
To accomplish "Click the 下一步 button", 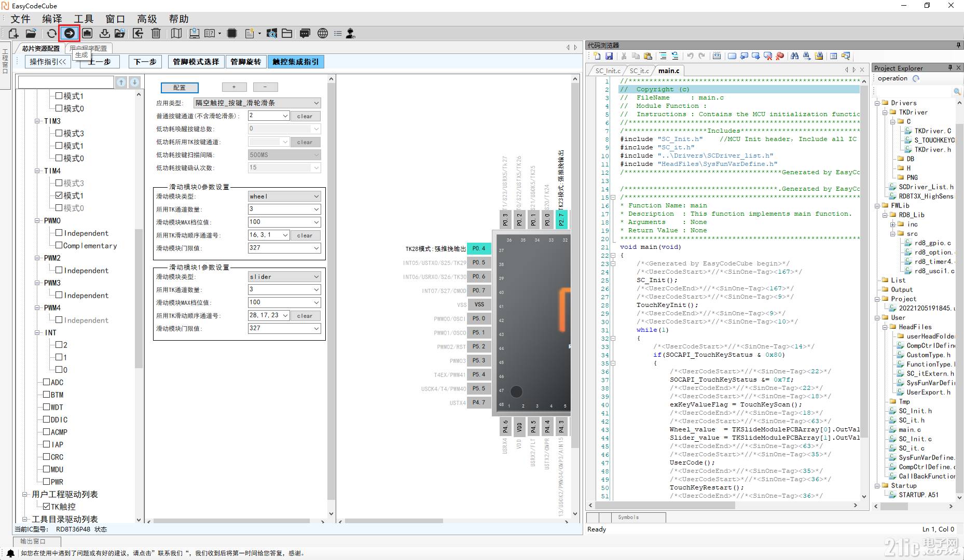I will tap(145, 62).
